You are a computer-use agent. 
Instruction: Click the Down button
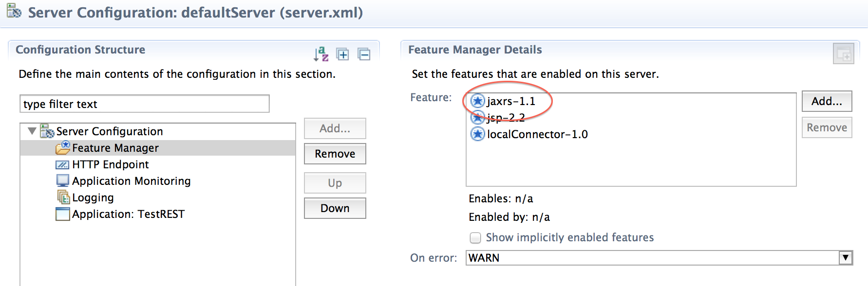click(x=335, y=208)
